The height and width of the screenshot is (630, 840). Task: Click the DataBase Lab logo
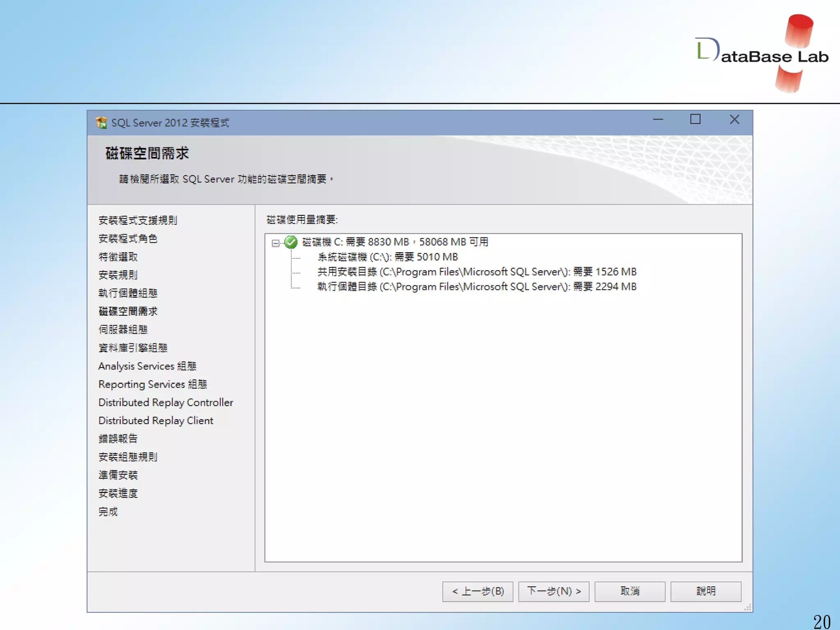[x=762, y=53]
